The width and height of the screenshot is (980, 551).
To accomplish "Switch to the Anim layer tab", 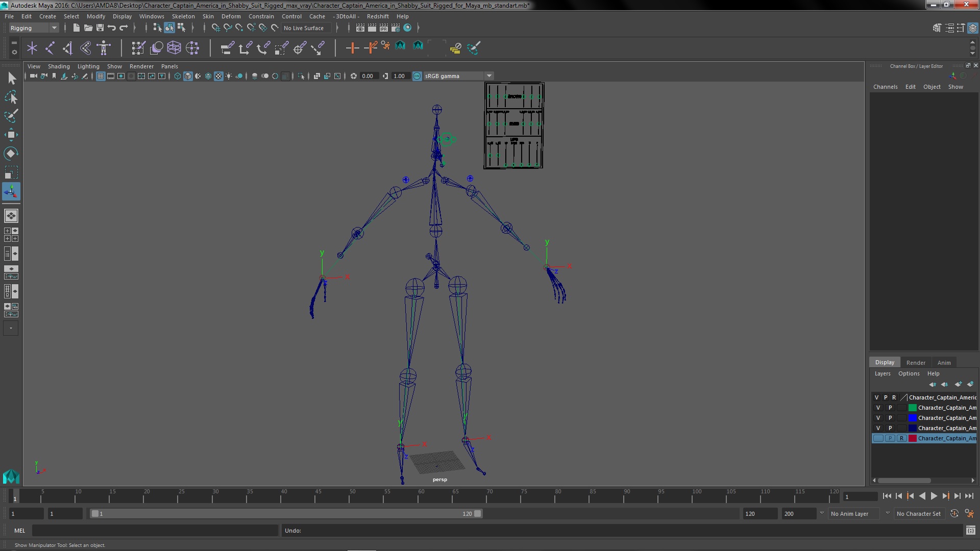I will coord(944,363).
